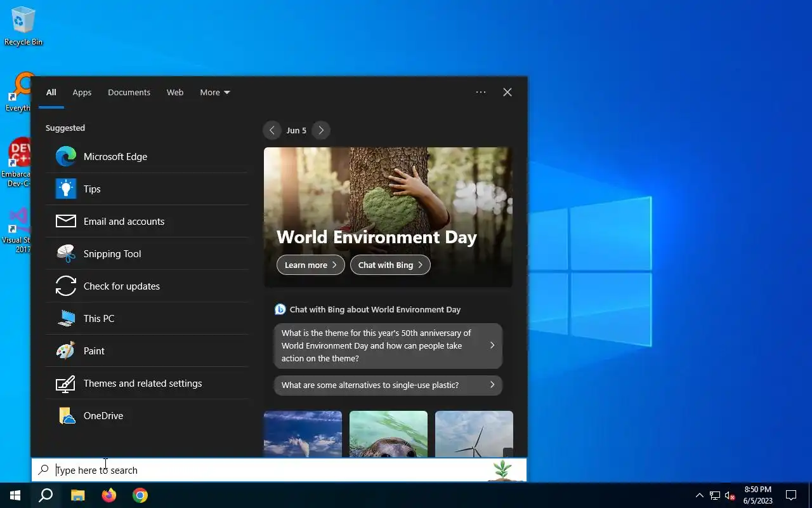Click the Windows Start button

click(x=15, y=495)
